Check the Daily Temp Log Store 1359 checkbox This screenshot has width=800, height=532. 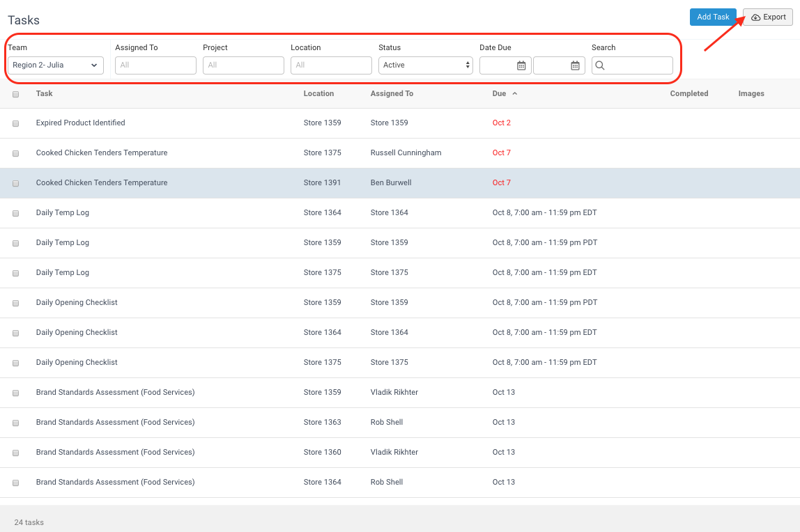pyautogui.click(x=16, y=244)
